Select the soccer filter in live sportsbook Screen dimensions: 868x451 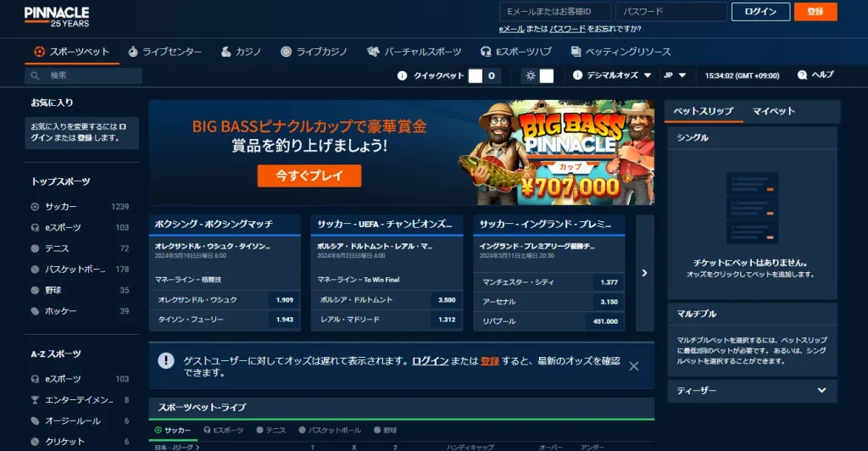point(174,431)
